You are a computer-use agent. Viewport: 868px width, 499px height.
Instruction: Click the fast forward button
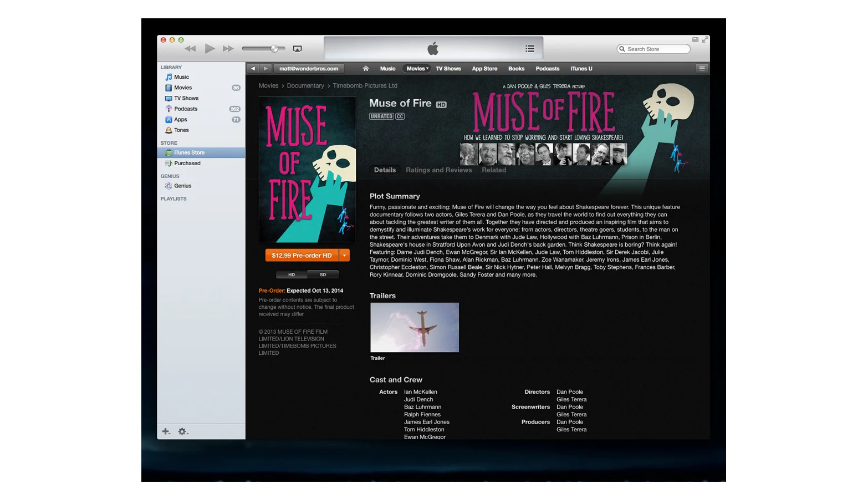228,49
